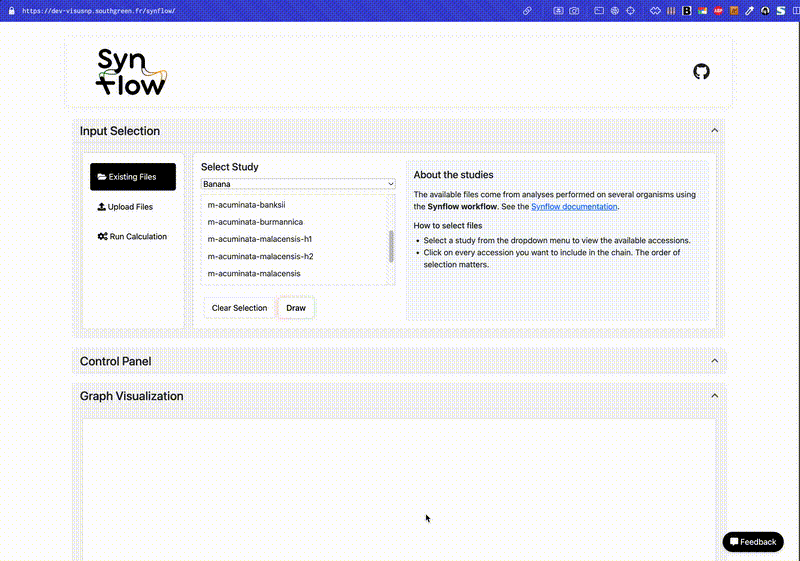This screenshot has width=800, height=561.
Task: Collapse the Input Selection section
Action: [x=714, y=131]
